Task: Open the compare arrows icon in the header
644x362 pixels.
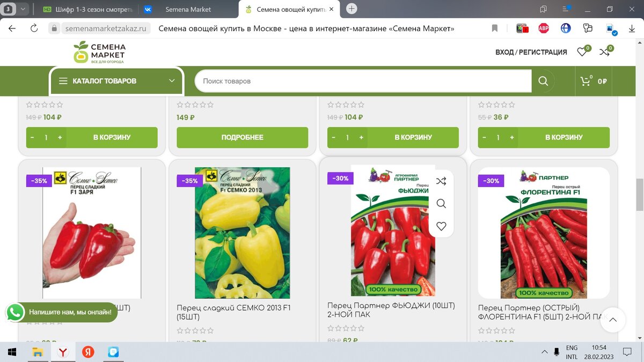Action: point(604,52)
